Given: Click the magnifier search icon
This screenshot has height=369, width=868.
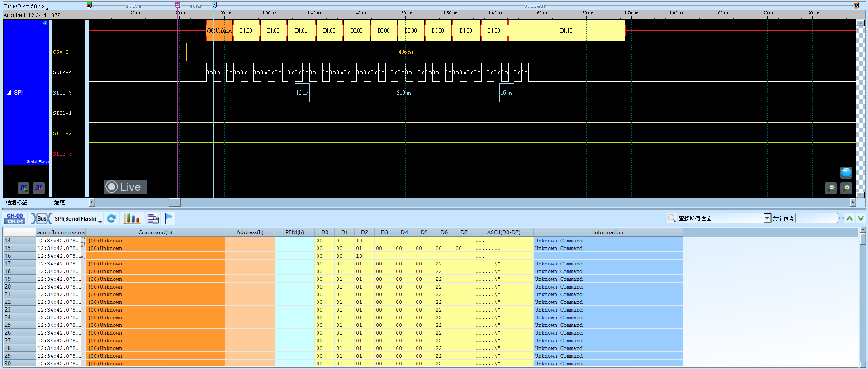Looking at the screenshot, I should pos(671,218).
